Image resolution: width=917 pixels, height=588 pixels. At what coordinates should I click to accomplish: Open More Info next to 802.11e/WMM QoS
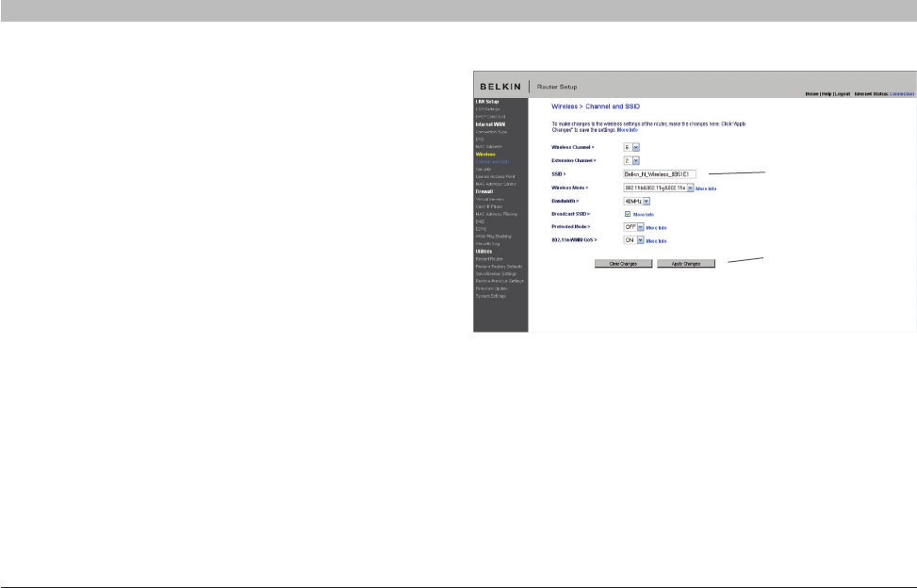pos(656,241)
